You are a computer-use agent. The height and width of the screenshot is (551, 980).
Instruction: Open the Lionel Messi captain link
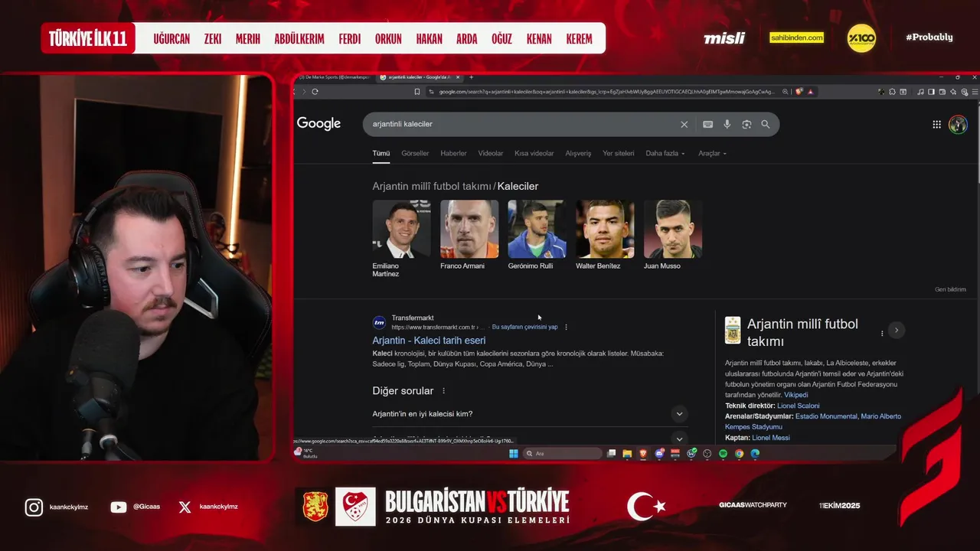pyautogui.click(x=771, y=438)
